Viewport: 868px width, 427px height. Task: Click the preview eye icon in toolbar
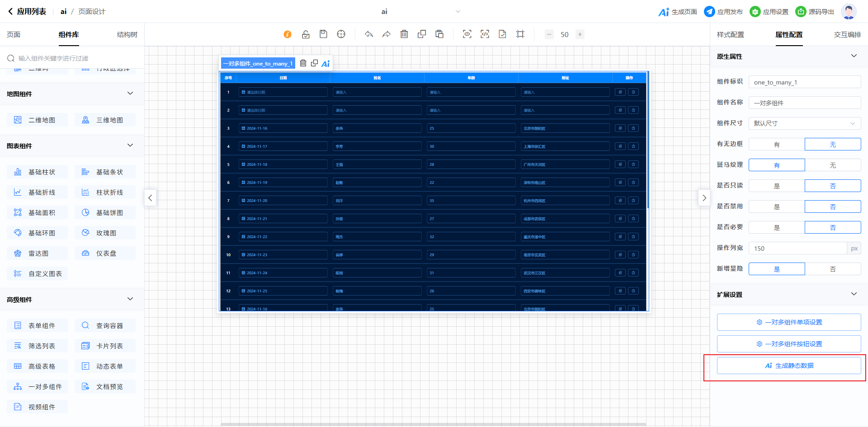coord(467,34)
